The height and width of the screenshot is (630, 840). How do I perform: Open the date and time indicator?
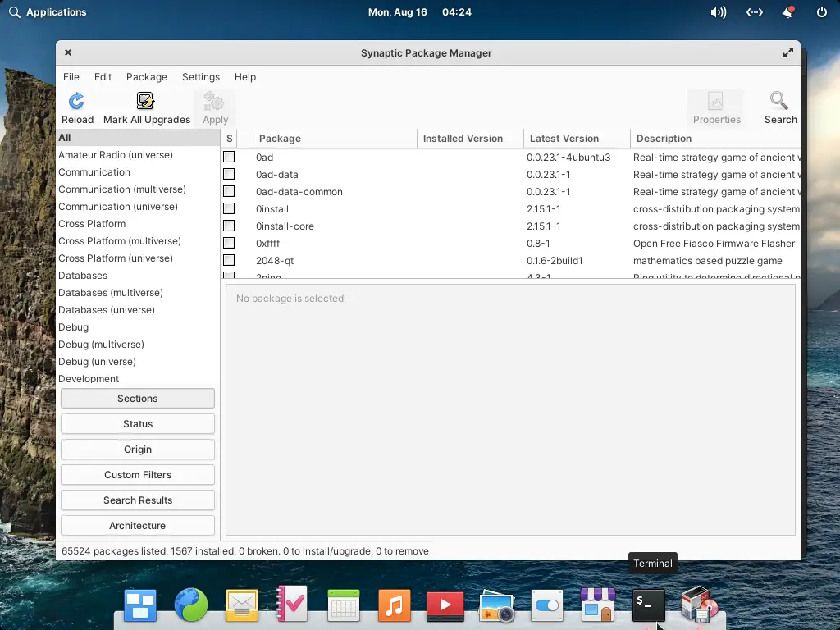[419, 11]
